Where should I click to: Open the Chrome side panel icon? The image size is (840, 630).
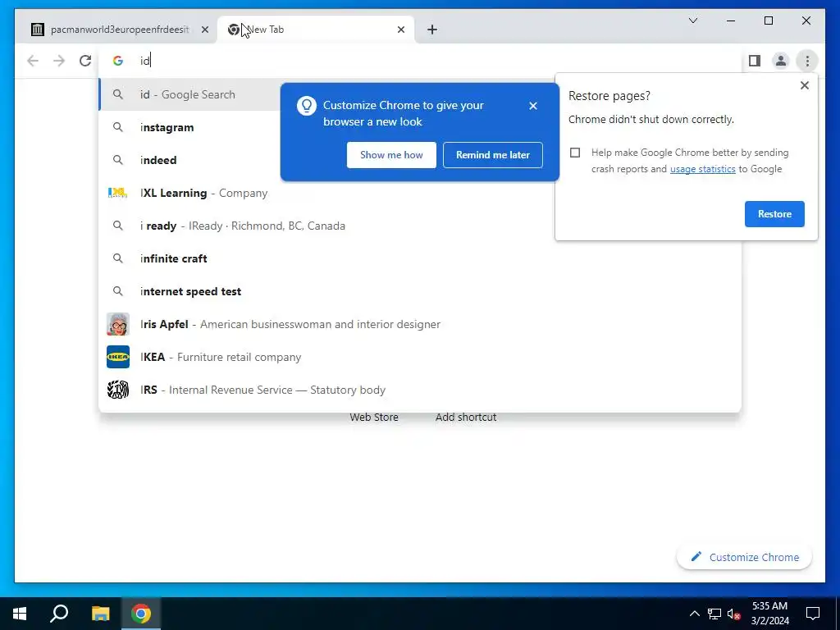pyautogui.click(x=755, y=61)
